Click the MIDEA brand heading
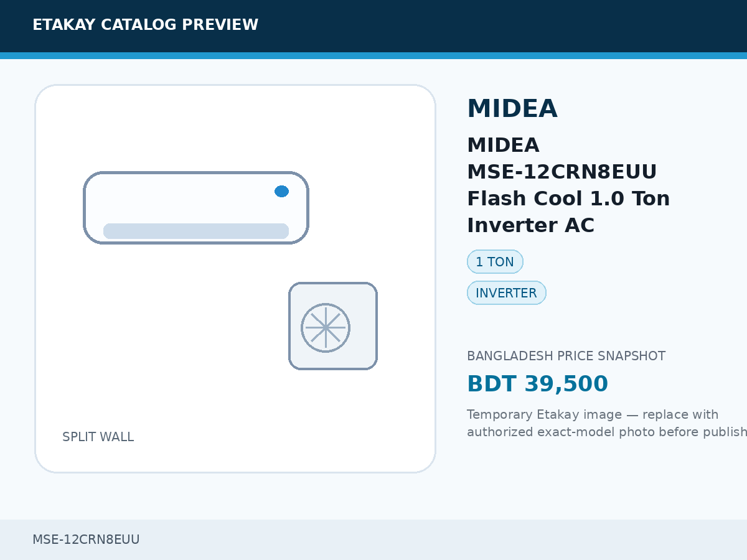 [512, 109]
